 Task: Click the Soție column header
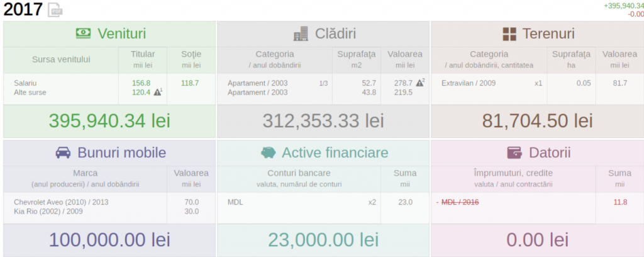pyautogui.click(x=191, y=54)
